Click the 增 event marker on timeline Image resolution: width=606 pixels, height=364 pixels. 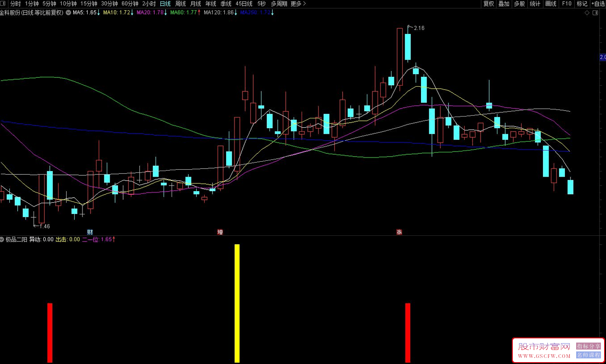(220, 232)
